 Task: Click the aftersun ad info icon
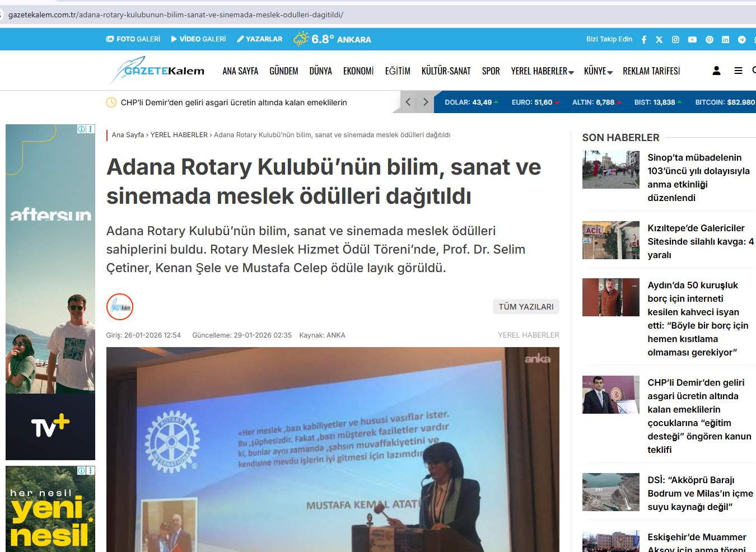coord(82,129)
